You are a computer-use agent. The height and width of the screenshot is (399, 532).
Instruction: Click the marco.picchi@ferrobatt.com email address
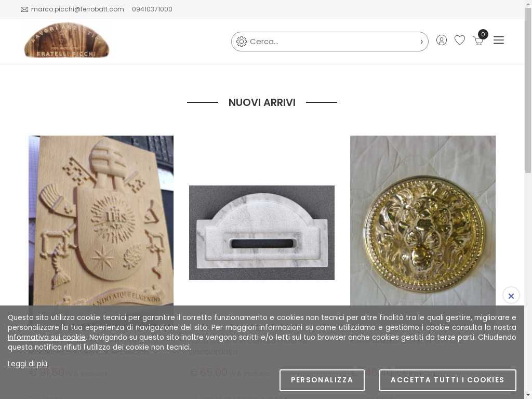click(x=77, y=9)
